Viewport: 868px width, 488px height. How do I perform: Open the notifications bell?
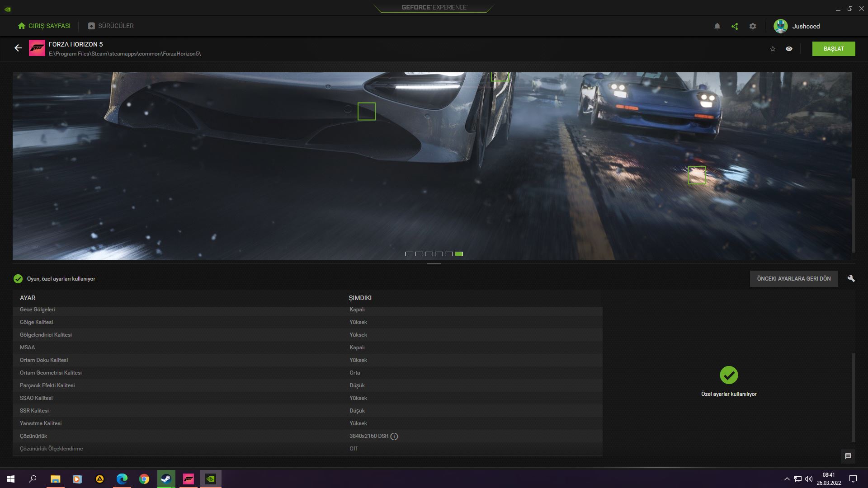pos(717,26)
